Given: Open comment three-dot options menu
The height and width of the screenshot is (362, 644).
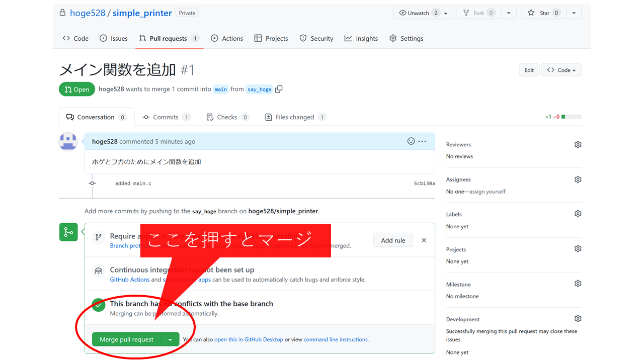Looking at the screenshot, I should tap(422, 141).
